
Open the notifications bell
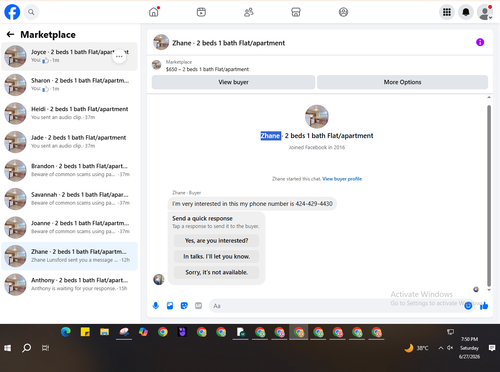(466, 12)
